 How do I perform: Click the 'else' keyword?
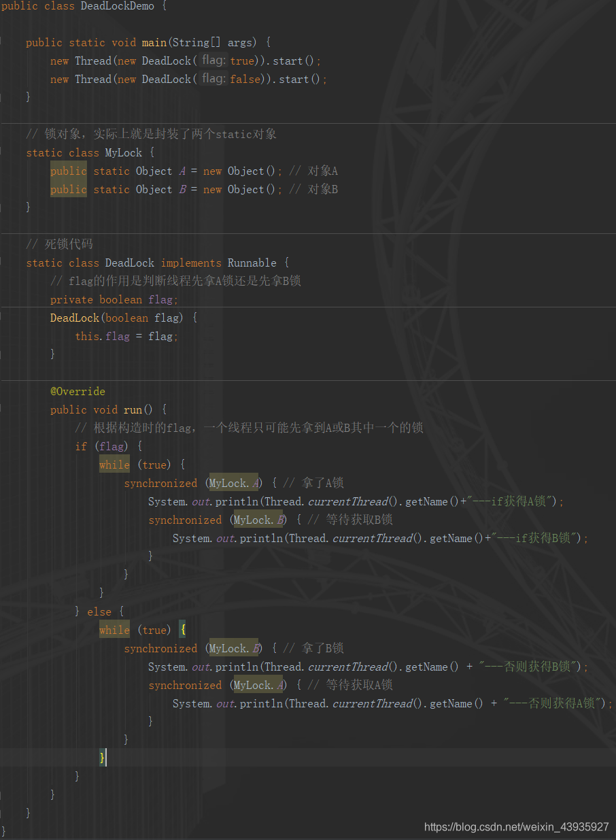[99, 611]
